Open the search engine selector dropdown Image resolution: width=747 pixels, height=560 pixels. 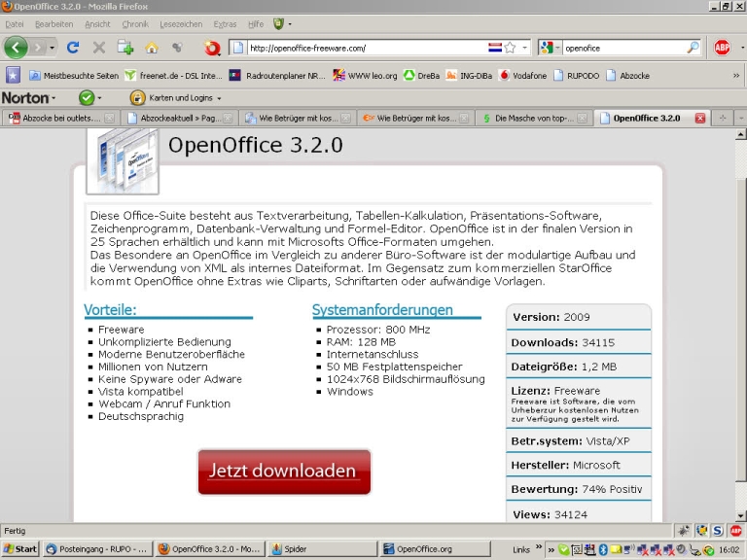click(x=550, y=47)
